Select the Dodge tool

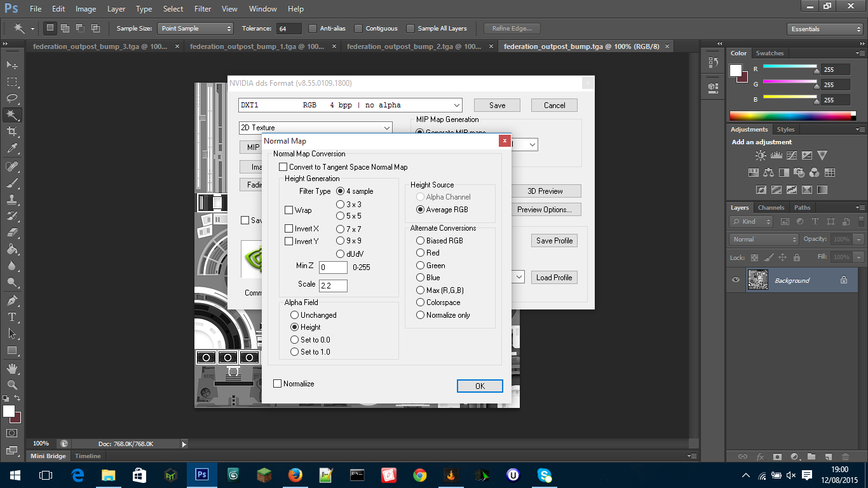tap(12, 282)
